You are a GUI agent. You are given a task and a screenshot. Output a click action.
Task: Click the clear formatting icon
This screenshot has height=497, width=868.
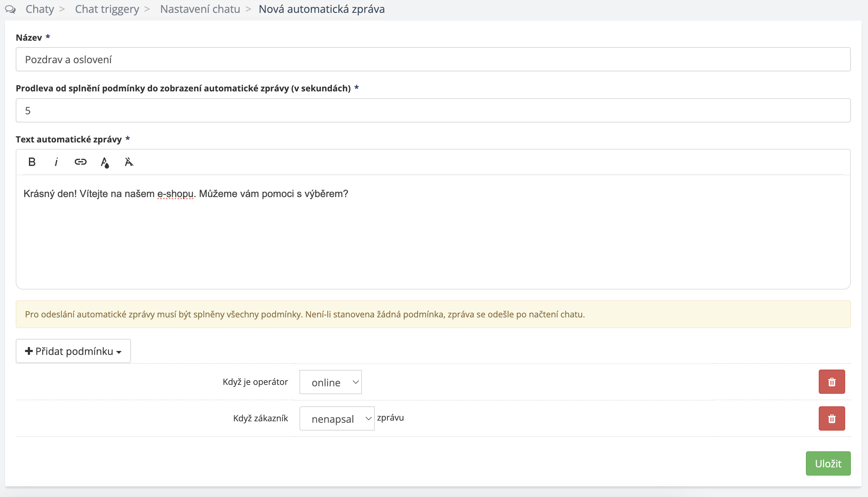pos(129,162)
